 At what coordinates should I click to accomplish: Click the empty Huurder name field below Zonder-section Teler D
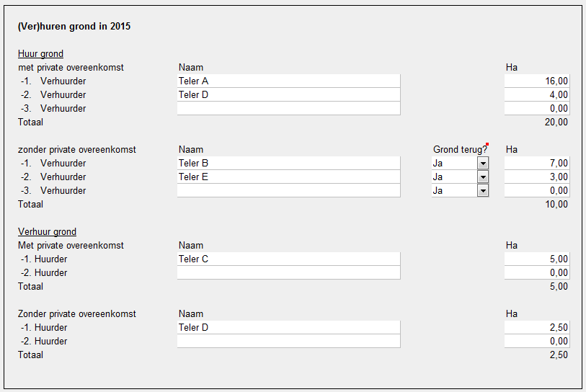(288, 342)
